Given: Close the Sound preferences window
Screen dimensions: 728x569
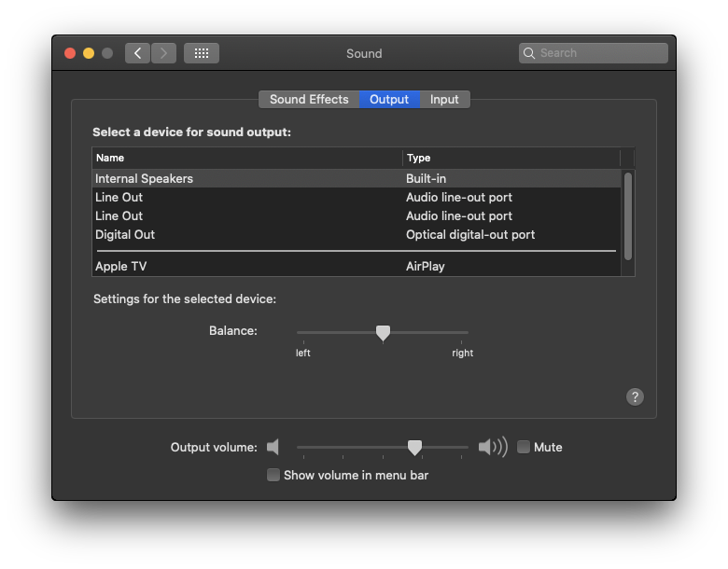Looking at the screenshot, I should tap(70, 53).
